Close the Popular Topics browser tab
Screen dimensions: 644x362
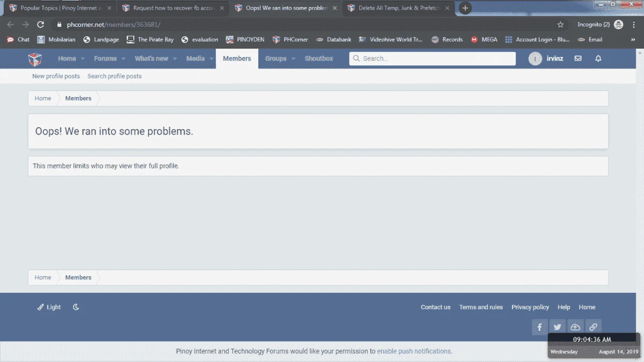pyautogui.click(x=109, y=8)
